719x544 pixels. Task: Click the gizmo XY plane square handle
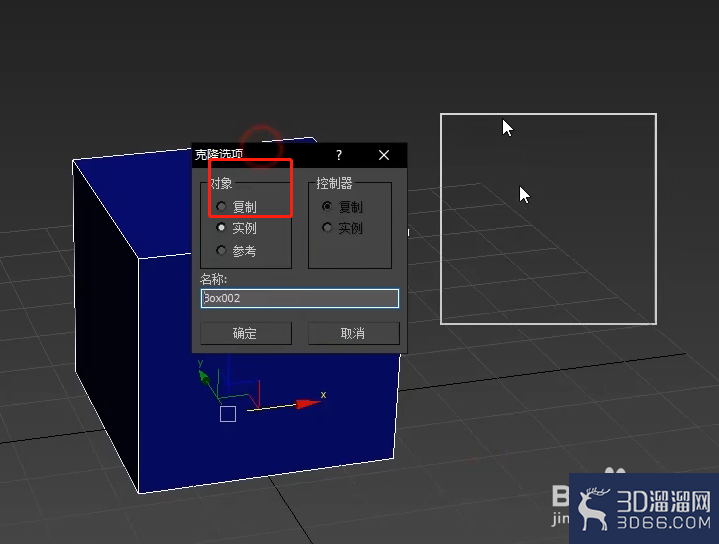coord(228,414)
